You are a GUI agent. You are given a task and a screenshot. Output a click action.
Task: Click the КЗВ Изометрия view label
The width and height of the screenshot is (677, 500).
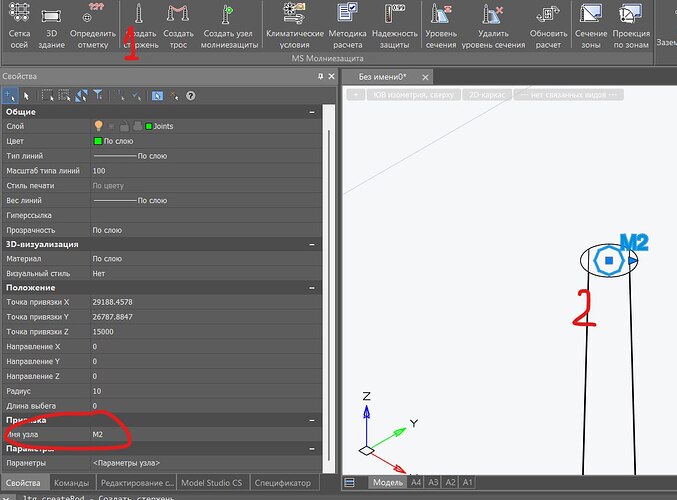pyautogui.click(x=411, y=94)
